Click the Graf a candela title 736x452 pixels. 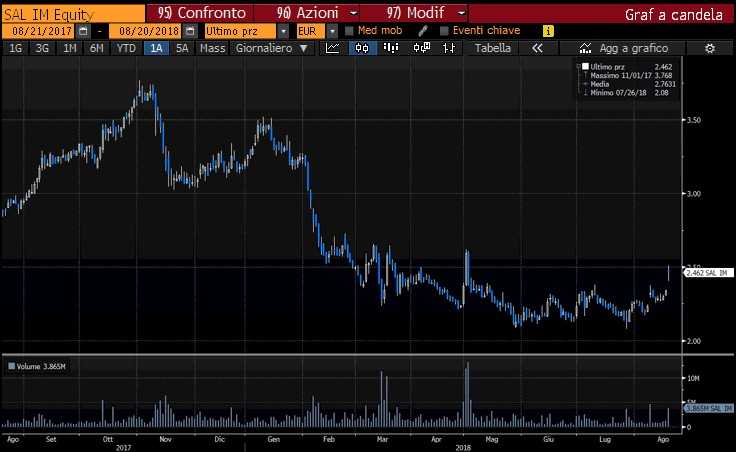click(673, 14)
